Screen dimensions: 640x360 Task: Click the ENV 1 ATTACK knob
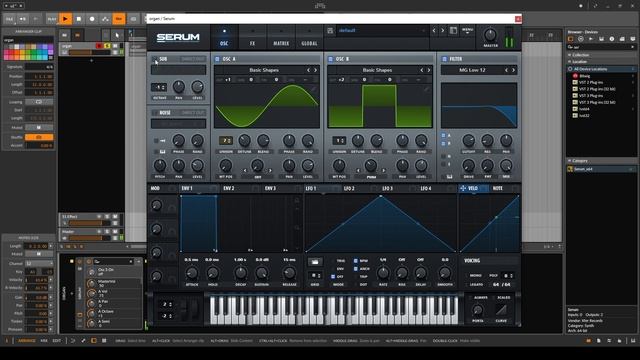point(192,273)
